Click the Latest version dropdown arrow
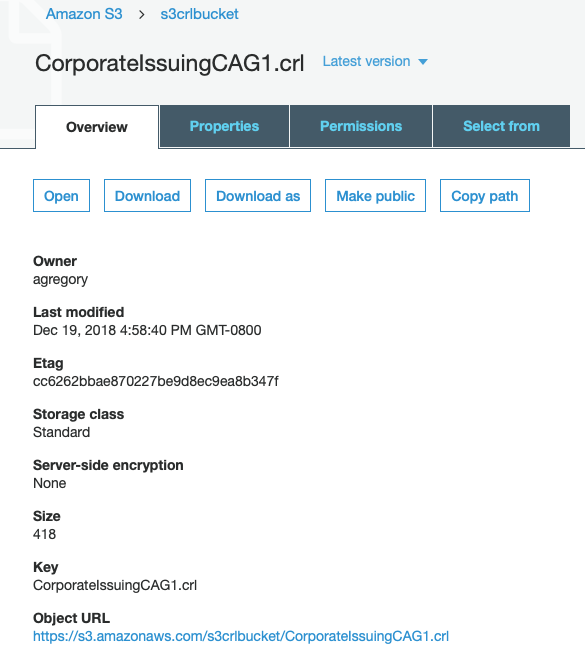Screen dimensions: 585x660 (x=423, y=62)
